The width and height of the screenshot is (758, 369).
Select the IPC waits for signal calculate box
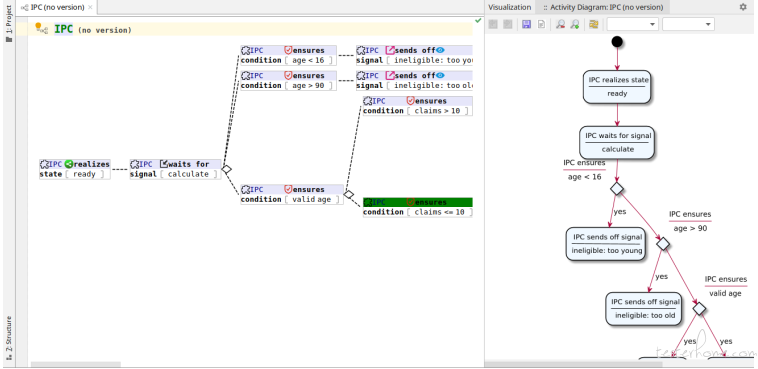click(617, 143)
